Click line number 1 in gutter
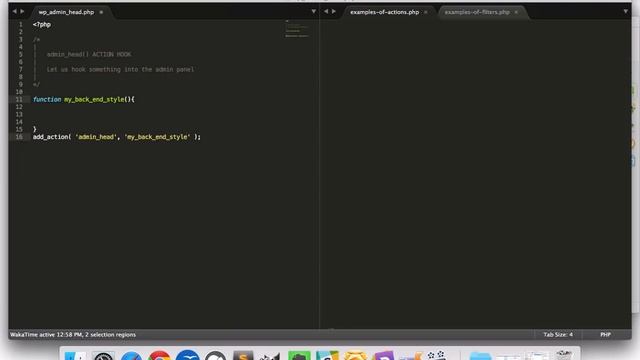The width and height of the screenshot is (640, 360). [20, 24]
